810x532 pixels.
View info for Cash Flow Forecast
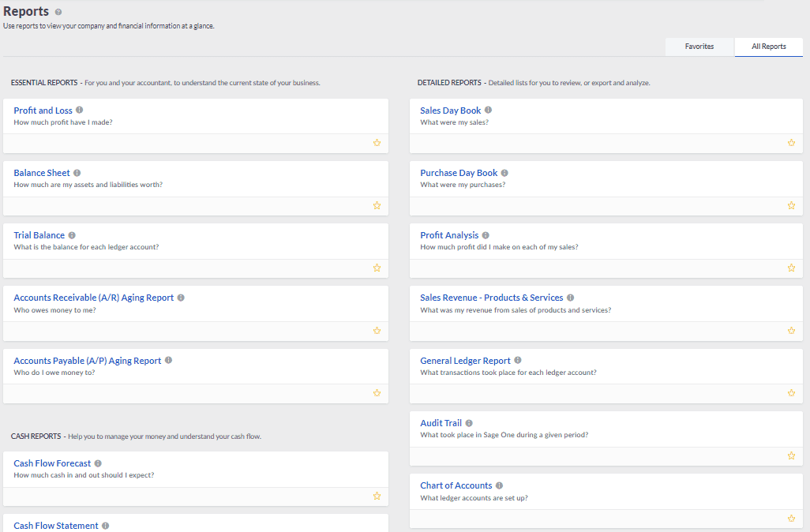tap(97, 463)
